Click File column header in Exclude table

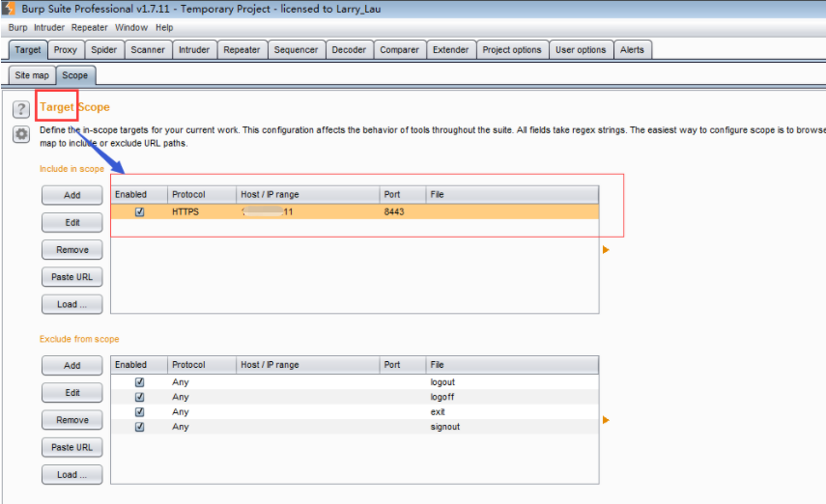[512, 364]
